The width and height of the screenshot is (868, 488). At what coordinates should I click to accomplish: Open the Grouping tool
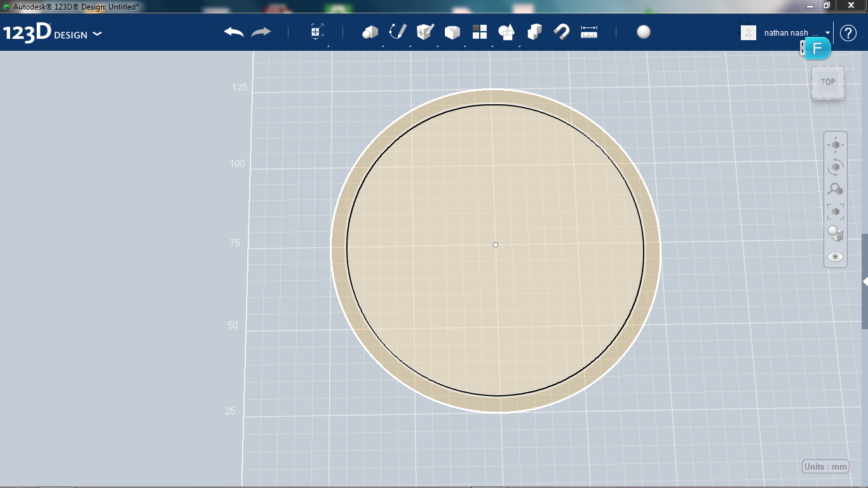coord(506,32)
